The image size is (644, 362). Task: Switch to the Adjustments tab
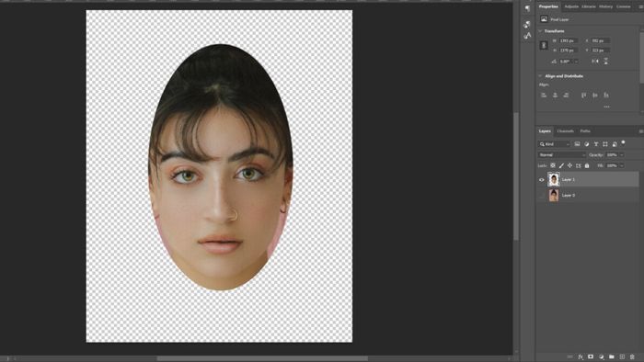[x=571, y=6]
